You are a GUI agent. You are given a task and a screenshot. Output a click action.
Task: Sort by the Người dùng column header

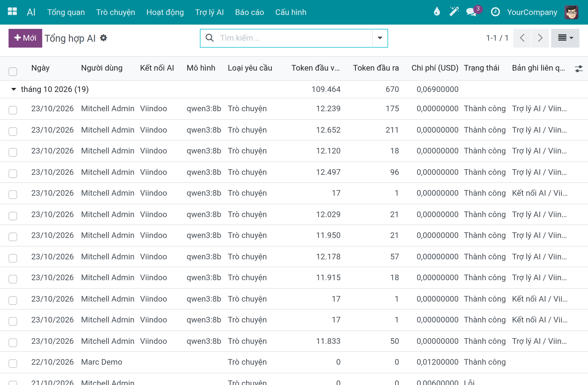(x=102, y=68)
